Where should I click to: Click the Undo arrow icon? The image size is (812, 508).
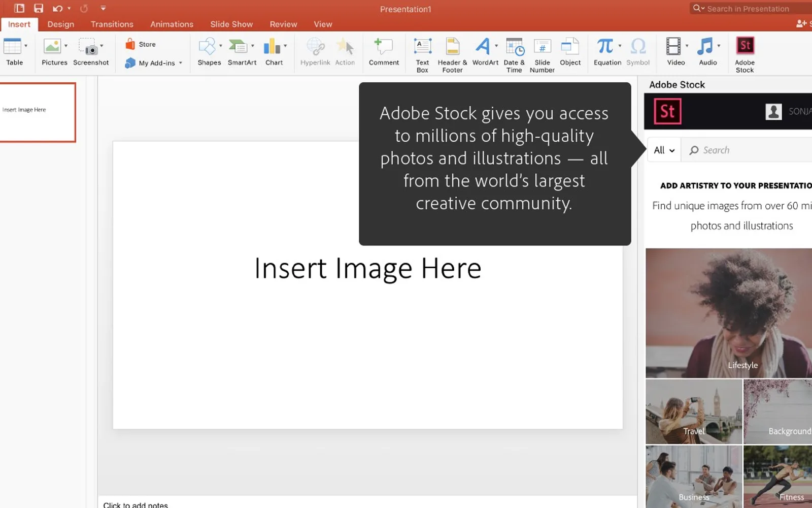(x=57, y=8)
